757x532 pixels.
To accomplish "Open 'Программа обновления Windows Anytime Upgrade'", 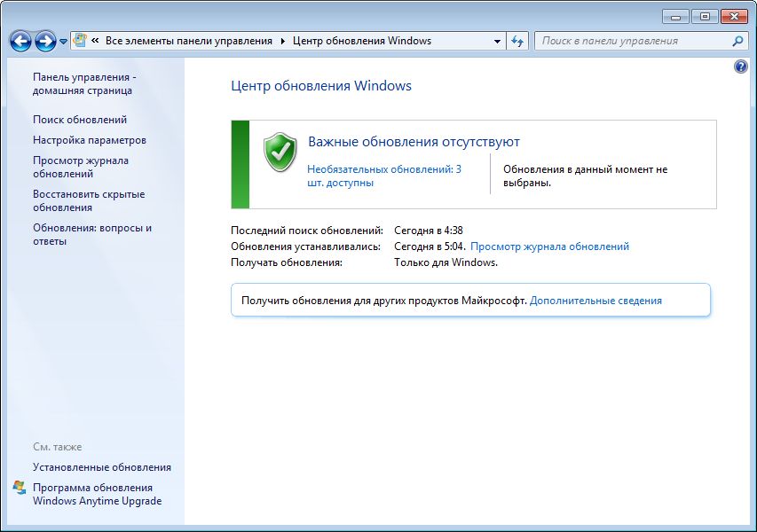I will [97, 495].
